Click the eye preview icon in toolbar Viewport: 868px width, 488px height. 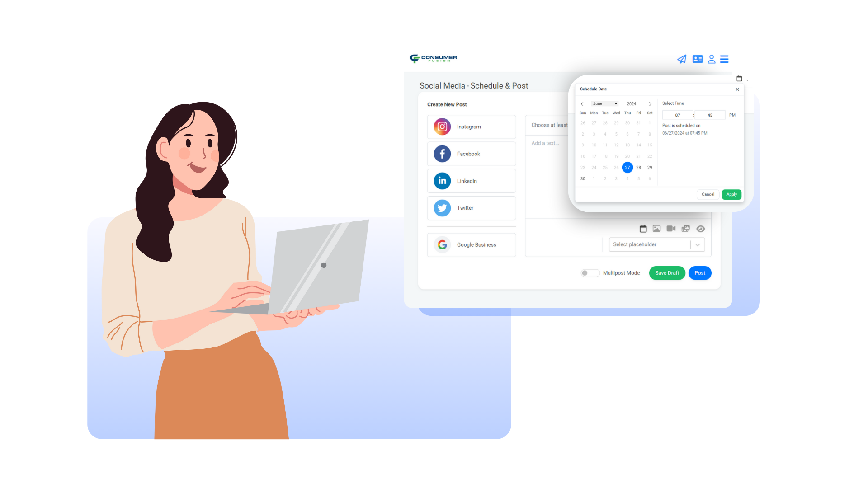tap(701, 228)
